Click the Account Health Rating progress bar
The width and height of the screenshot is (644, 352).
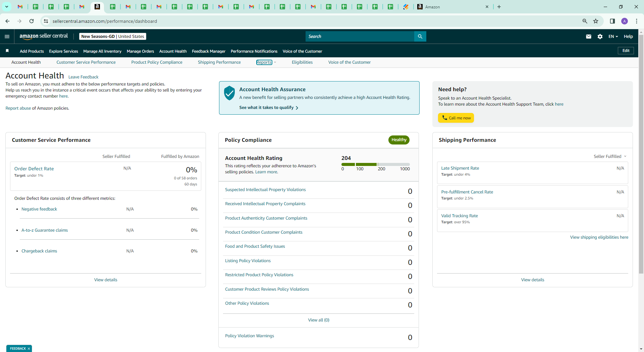376,165
